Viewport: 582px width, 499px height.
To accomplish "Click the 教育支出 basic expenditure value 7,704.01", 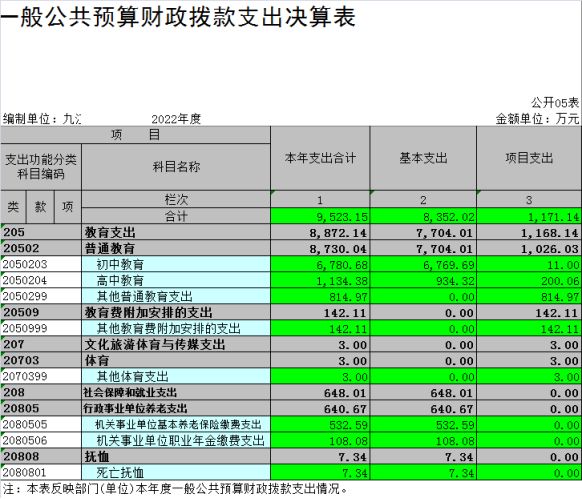I will 423,232.
